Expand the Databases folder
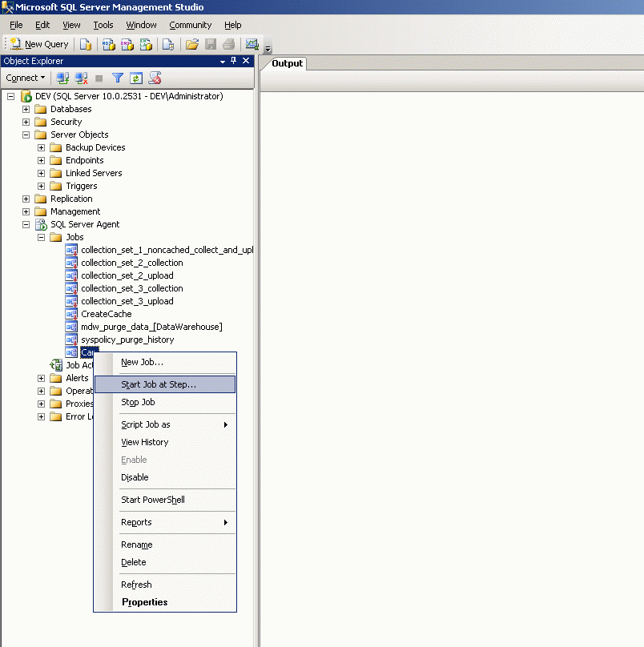The image size is (644, 647). click(26, 110)
